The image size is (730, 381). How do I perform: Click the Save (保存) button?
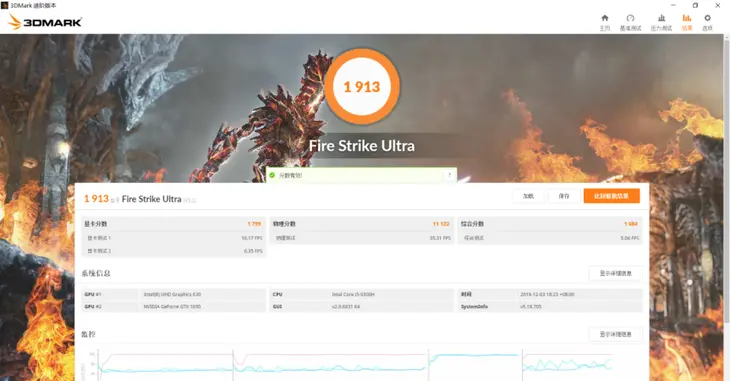564,196
